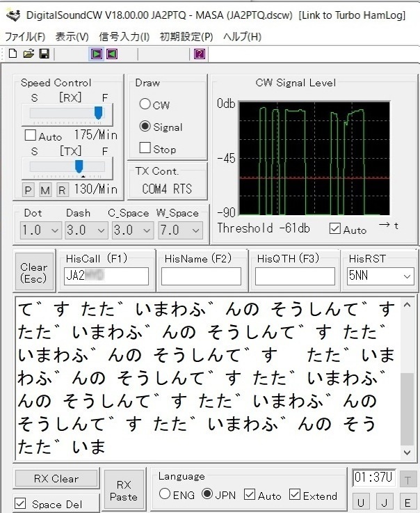This screenshot has width=420, height=513.
Task: Select ENG language radio button
Action: coord(165,494)
